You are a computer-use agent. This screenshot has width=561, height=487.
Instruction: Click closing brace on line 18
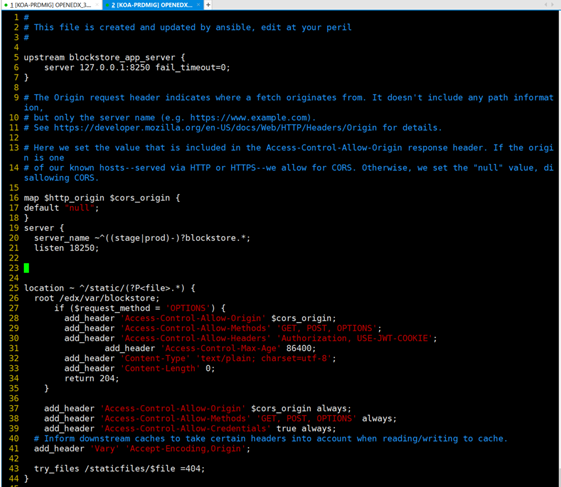click(26, 218)
